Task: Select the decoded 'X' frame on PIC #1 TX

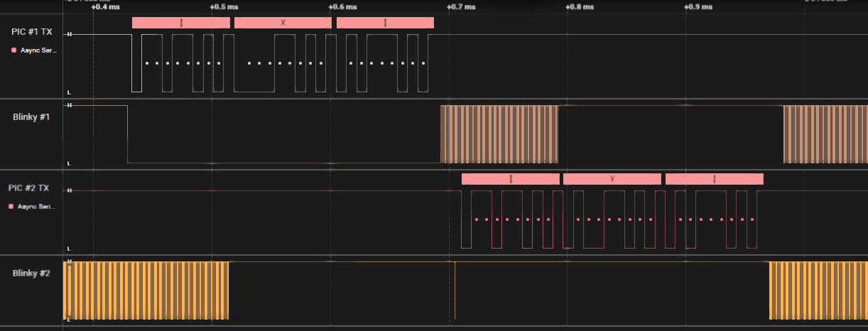Action: coord(283,23)
